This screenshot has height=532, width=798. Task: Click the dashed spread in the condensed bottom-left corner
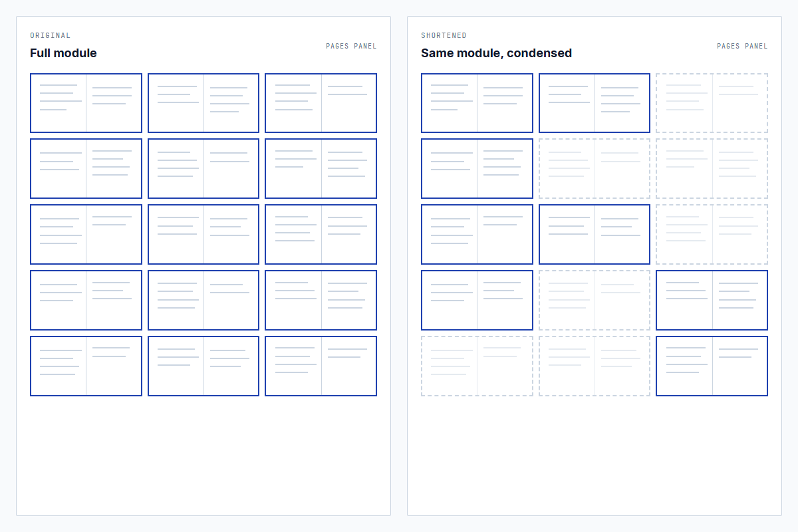pos(477,366)
